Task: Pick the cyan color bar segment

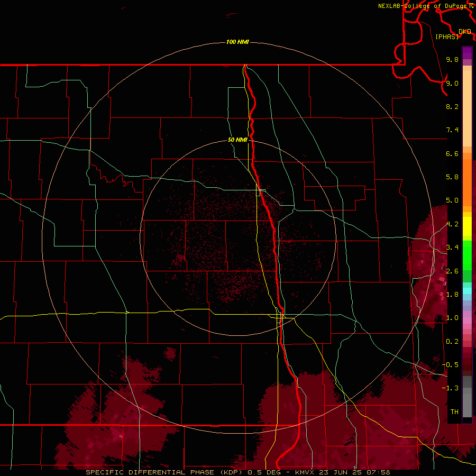Action: pyautogui.click(x=467, y=291)
